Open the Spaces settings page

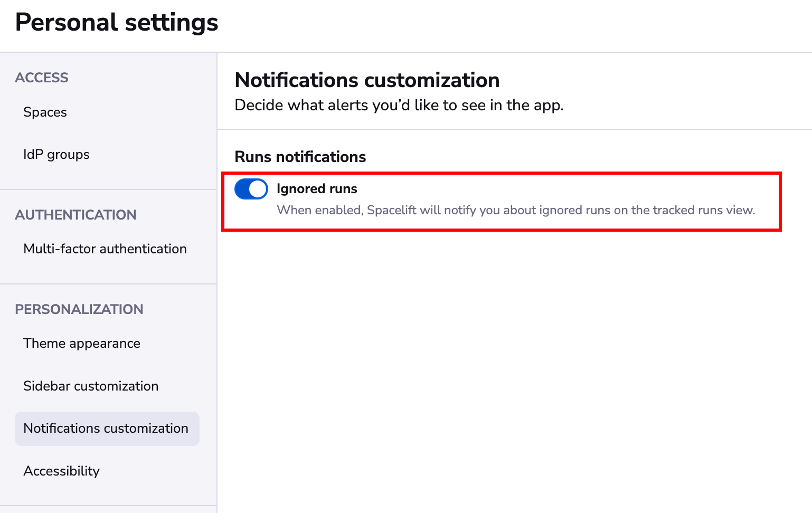click(x=45, y=112)
